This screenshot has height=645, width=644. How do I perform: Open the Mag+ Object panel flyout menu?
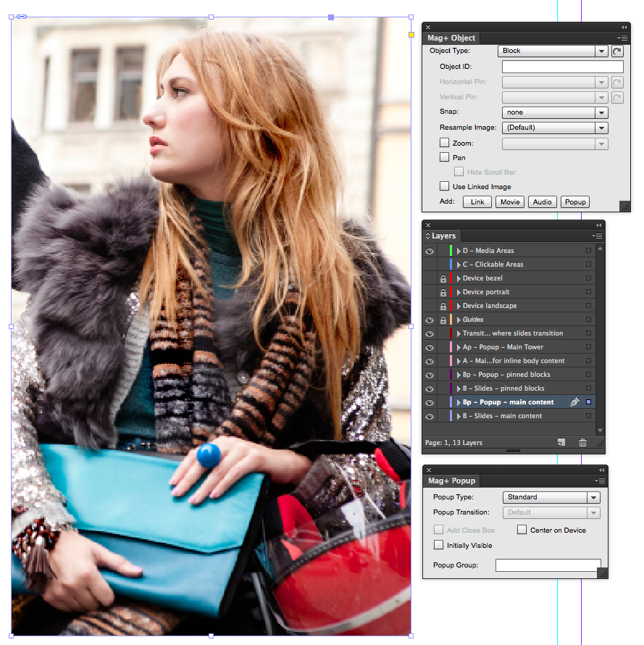(x=622, y=38)
